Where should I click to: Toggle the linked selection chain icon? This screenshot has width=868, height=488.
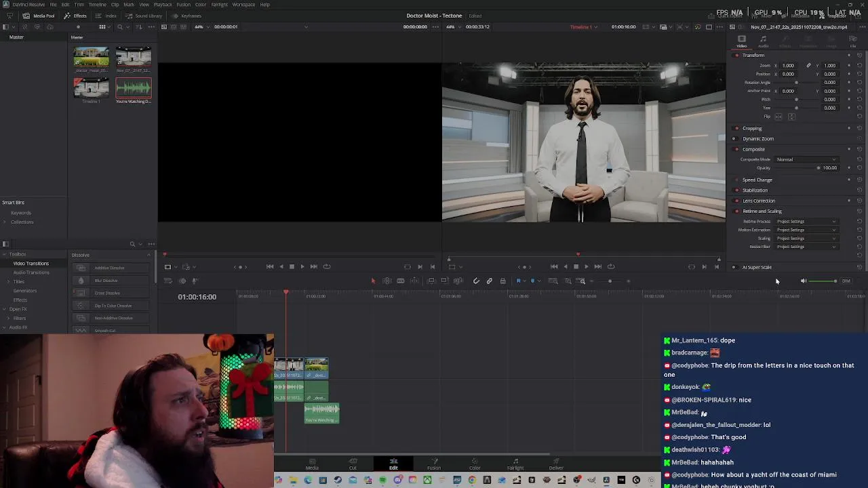pyautogui.click(x=489, y=281)
